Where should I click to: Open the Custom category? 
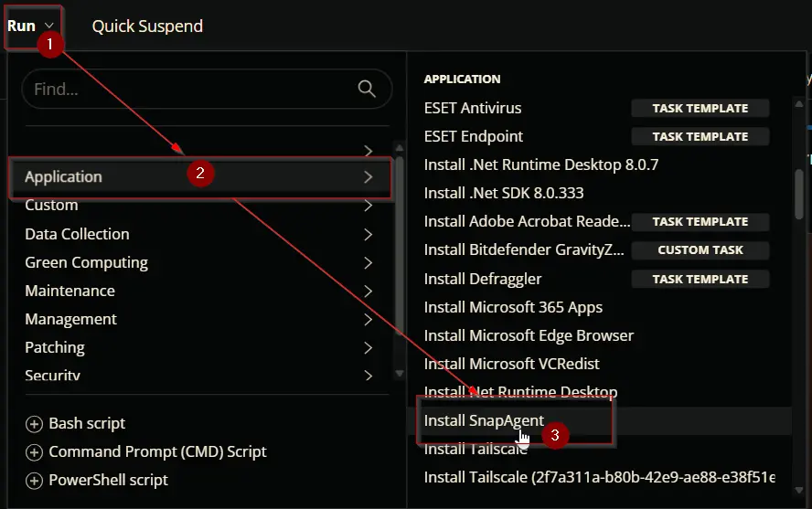tap(51, 206)
